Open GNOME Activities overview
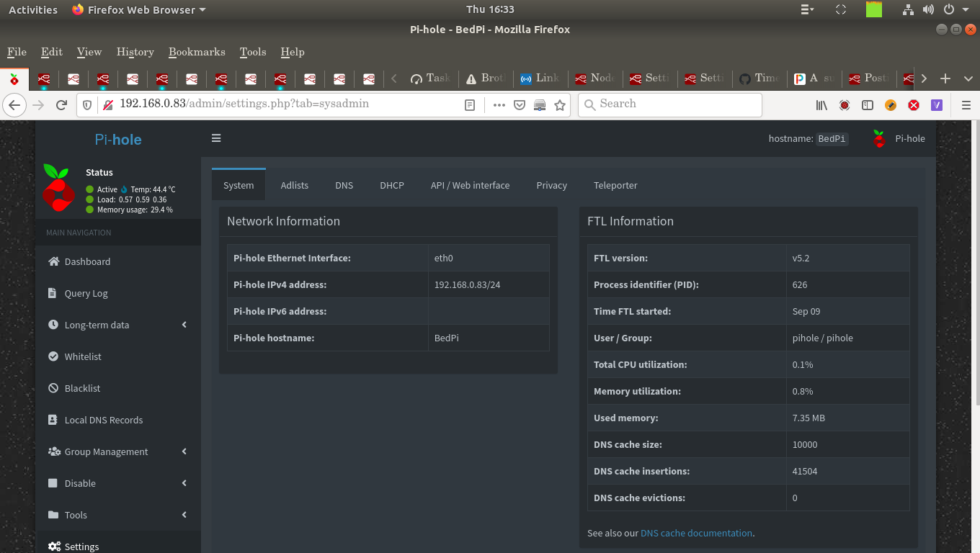 click(x=33, y=10)
